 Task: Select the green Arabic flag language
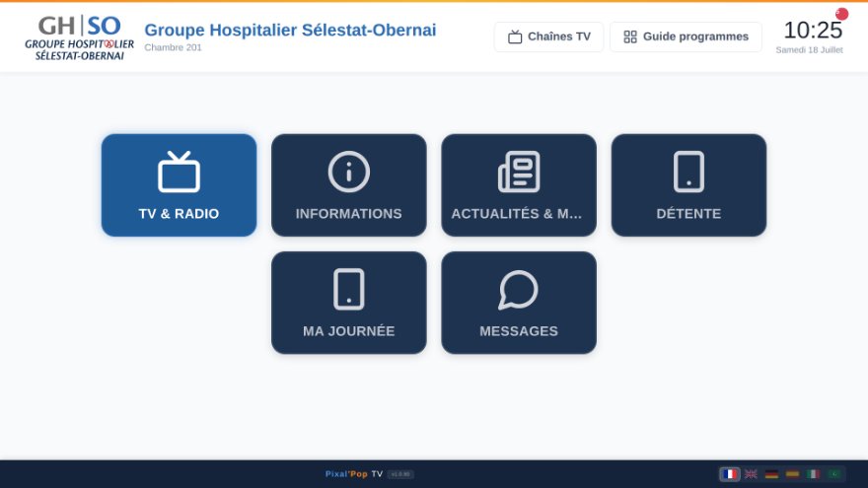834,474
